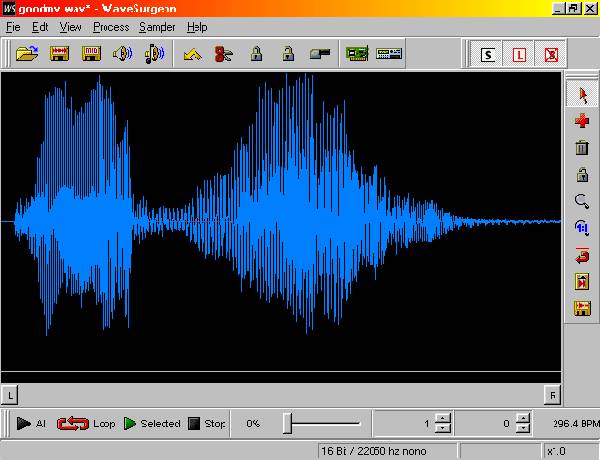Select the red plus add-marker tool
Image resolution: width=600 pixels, height=460 pixels.
[582, 121]
